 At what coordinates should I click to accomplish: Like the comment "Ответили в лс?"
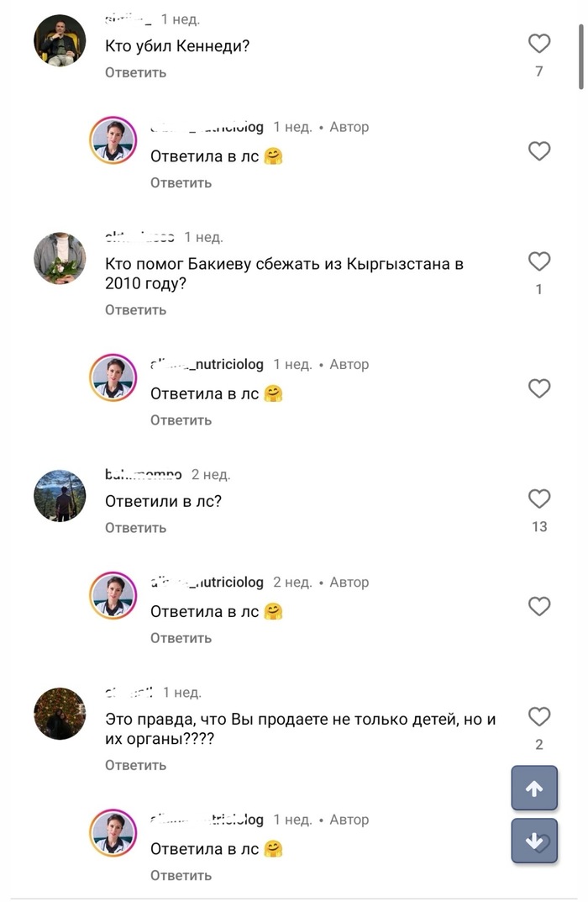(538, 499)
